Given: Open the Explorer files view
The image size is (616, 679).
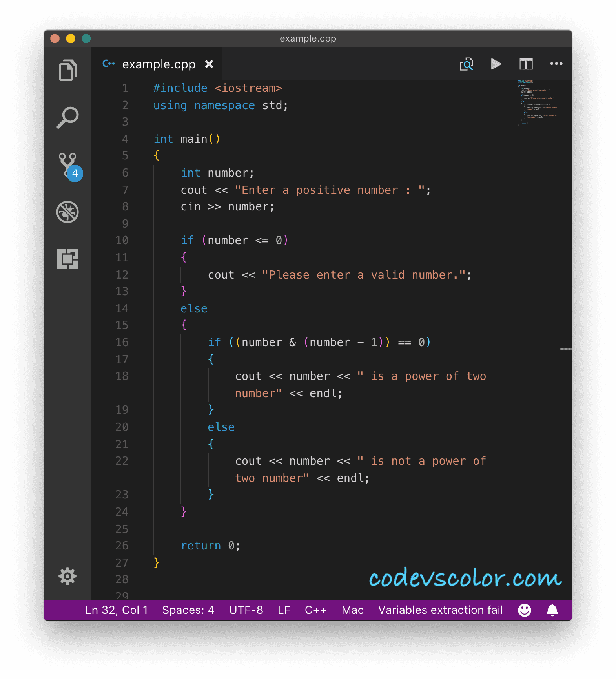Looking at the screenshot, I should click(x=67, y=71).
